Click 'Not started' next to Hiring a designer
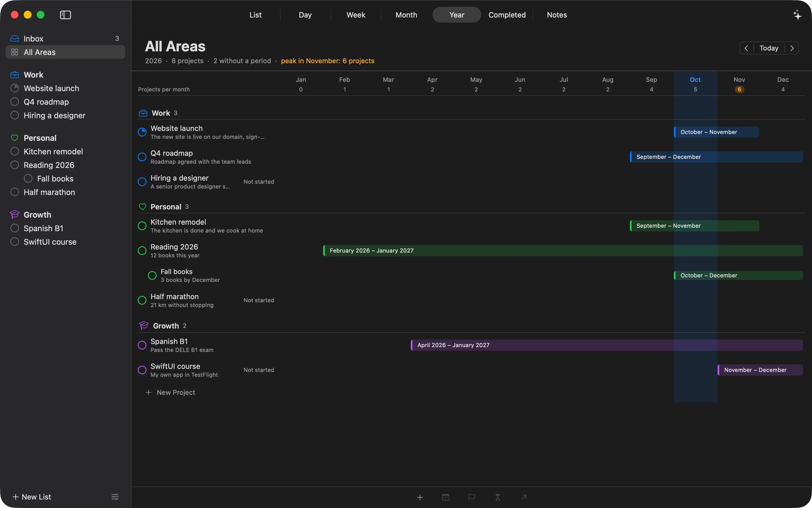 (x=259, y=182)
